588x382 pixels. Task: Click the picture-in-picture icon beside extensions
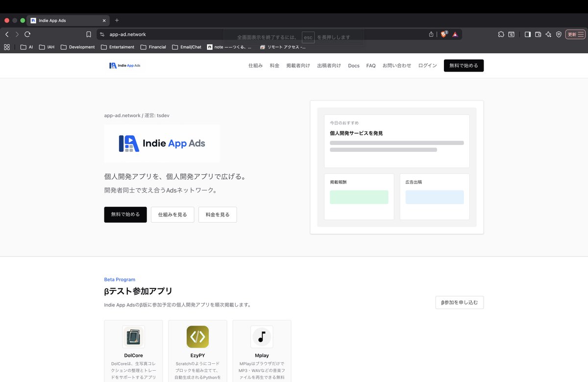511,34
